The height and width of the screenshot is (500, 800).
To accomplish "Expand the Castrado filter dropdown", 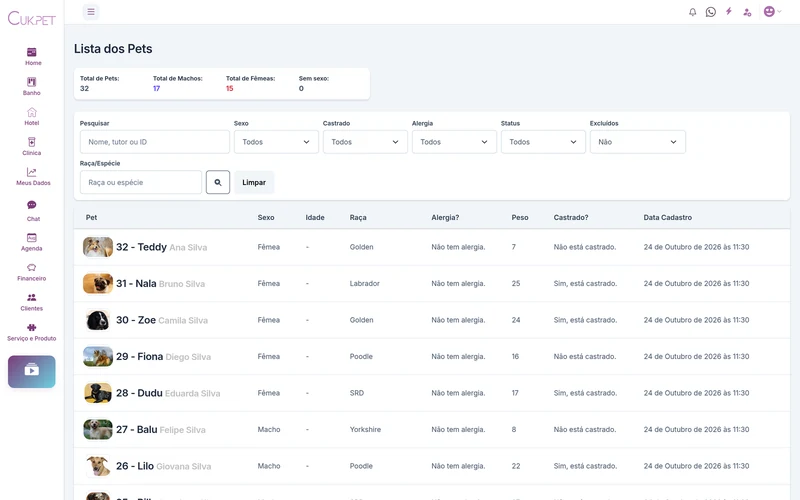I will [365, 142].
